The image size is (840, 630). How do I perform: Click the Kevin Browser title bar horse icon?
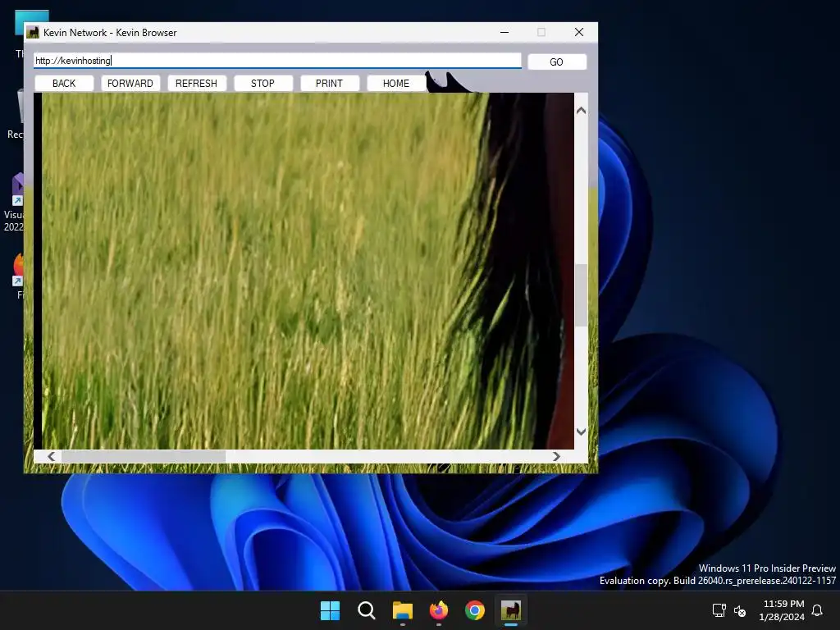(x=33, y=32)
